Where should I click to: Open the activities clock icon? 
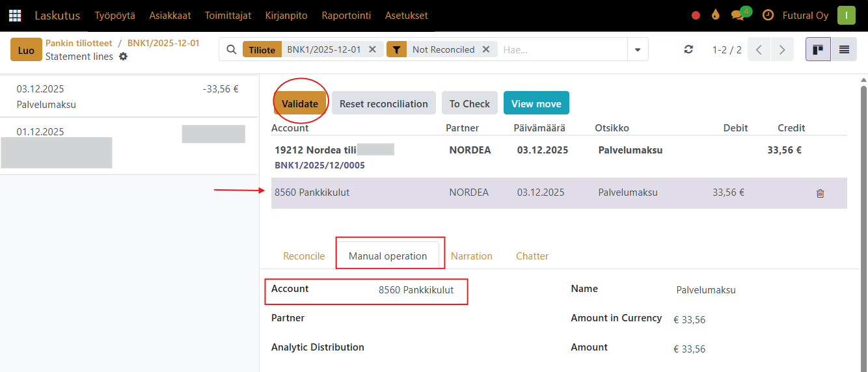tap(768, 15)
